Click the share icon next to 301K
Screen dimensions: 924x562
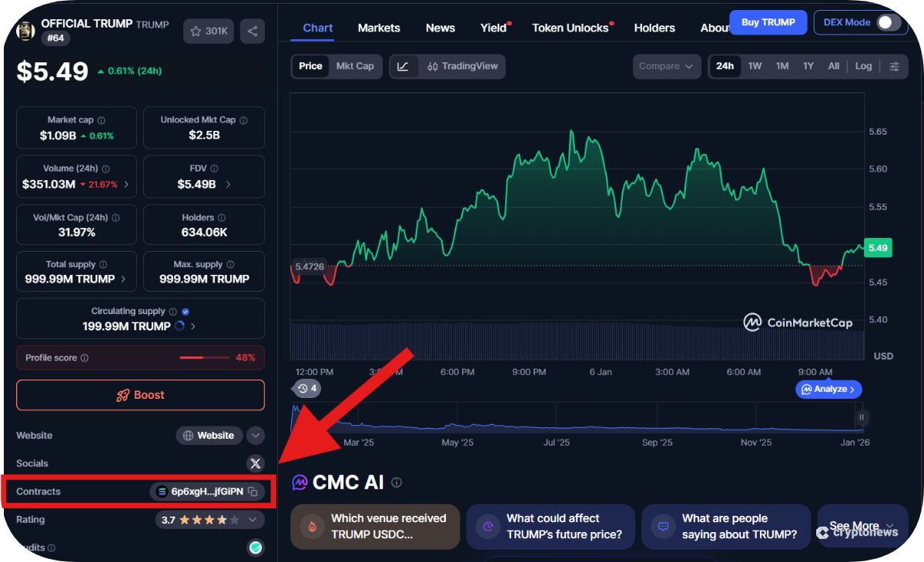[x=252, y=32]
